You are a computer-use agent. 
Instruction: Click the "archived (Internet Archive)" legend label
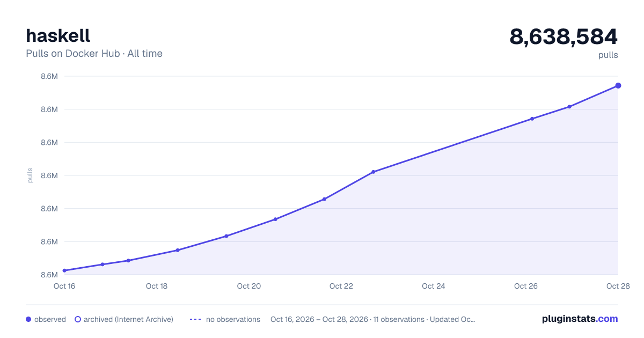click(128, 319)
